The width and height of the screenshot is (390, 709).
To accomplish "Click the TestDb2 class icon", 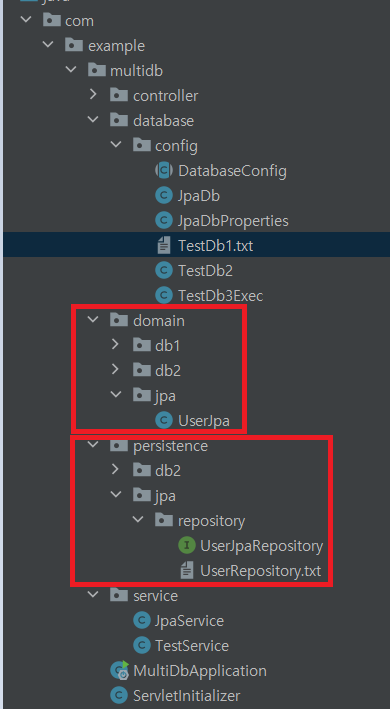I will [164, 270].
